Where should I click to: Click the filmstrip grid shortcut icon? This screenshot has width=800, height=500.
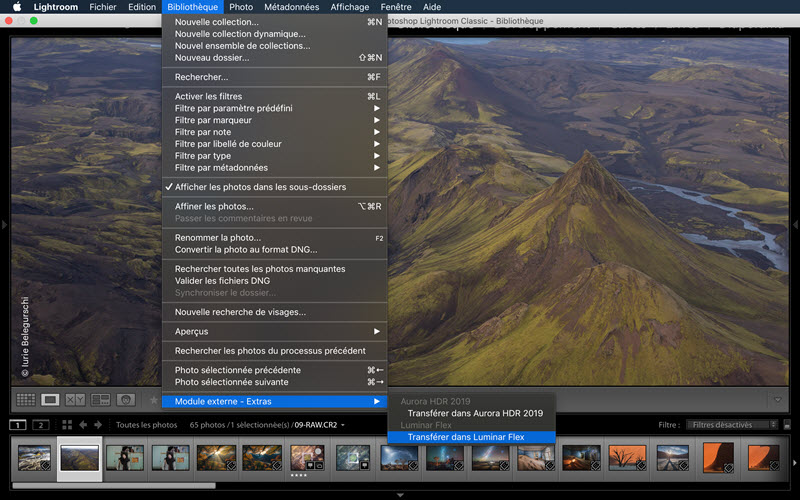point(67,425)
